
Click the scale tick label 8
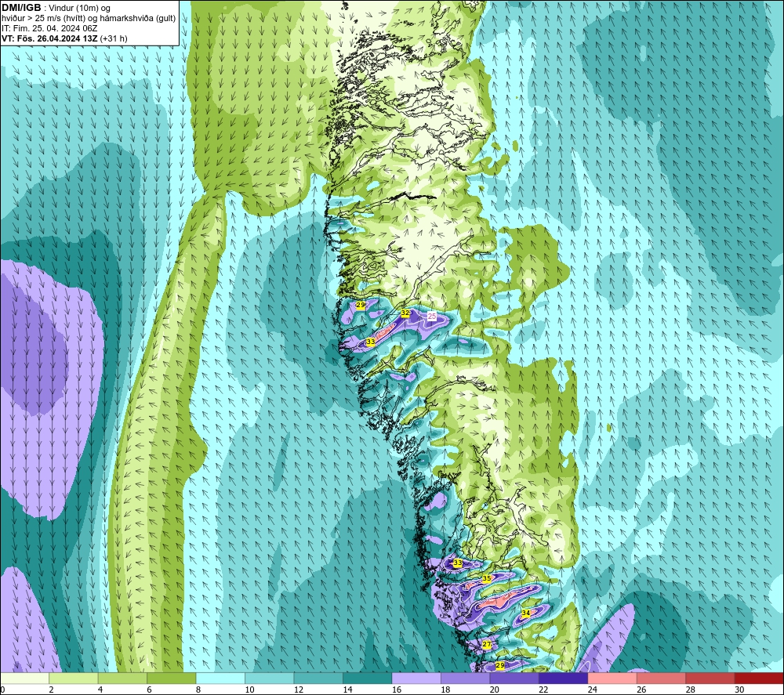(x=198, y=690)
